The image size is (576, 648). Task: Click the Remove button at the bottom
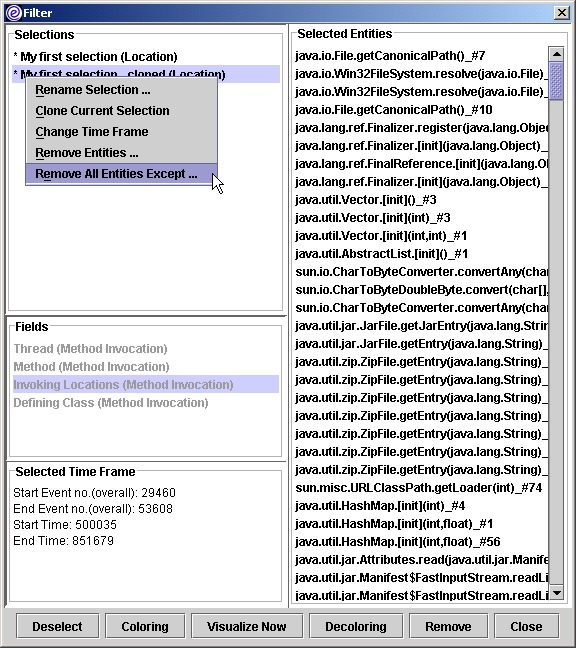coord(448,627)
